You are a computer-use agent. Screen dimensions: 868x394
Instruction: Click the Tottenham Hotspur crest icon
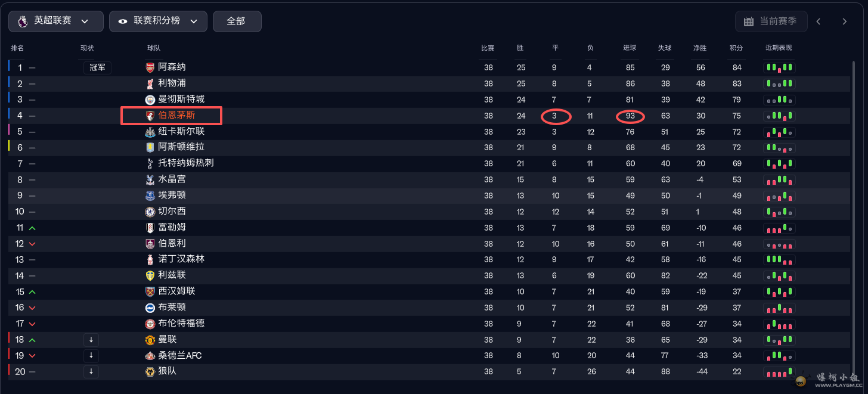coord(150,163)
